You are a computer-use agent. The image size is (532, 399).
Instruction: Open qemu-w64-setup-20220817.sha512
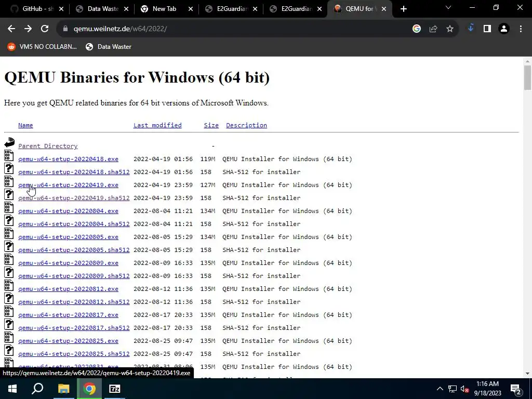coord(74,328)
